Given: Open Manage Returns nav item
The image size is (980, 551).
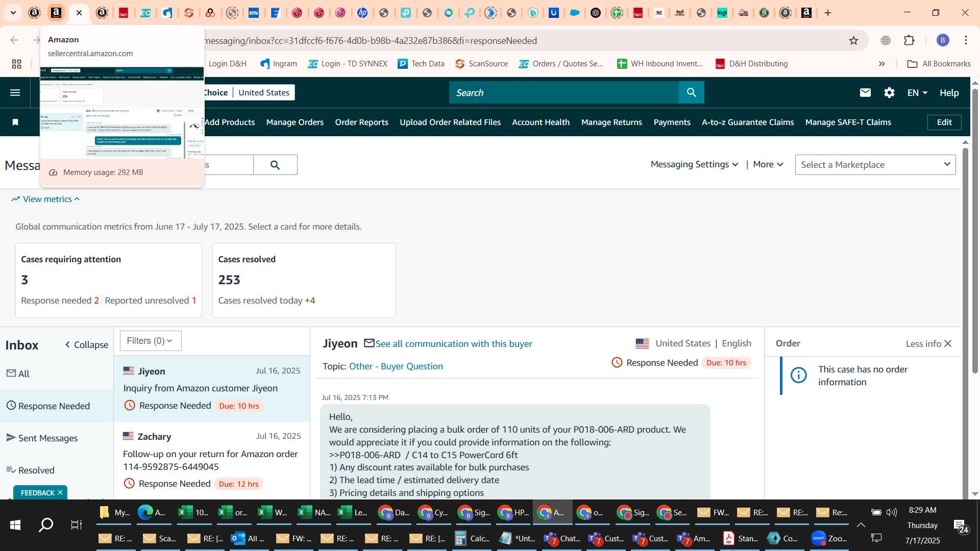Looking at the screenshot, I should [611, 122].
